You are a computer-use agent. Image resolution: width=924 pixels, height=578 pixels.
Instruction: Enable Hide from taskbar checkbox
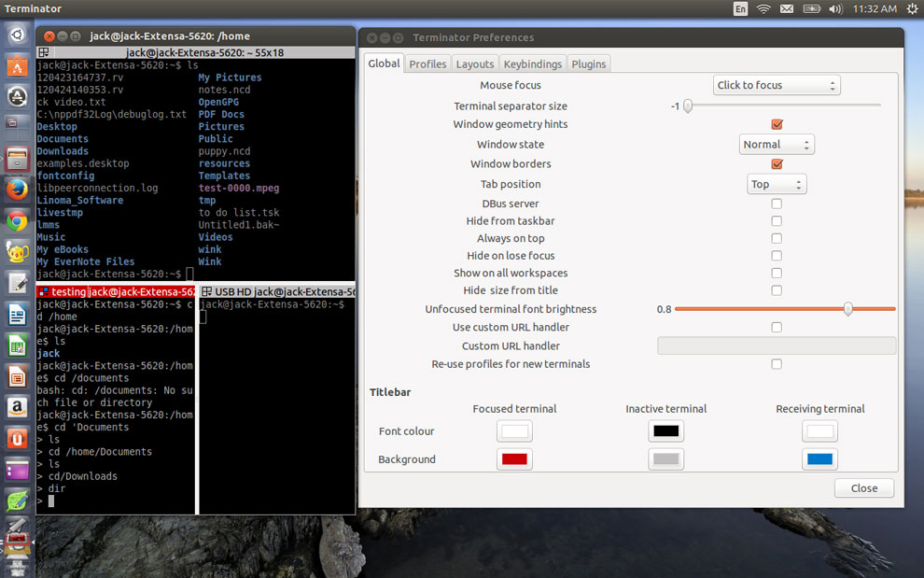tap(777, 220)
